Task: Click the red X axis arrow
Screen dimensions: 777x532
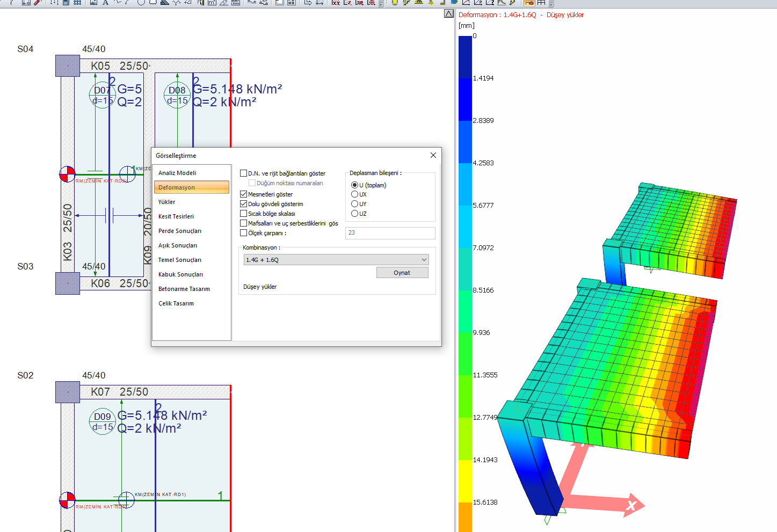Action: pos(607,504)
